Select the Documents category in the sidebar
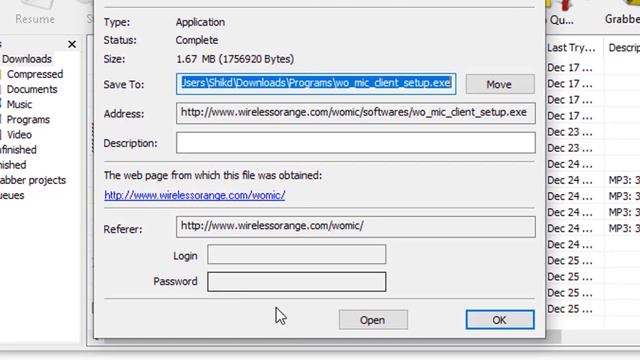 (32, 89)
